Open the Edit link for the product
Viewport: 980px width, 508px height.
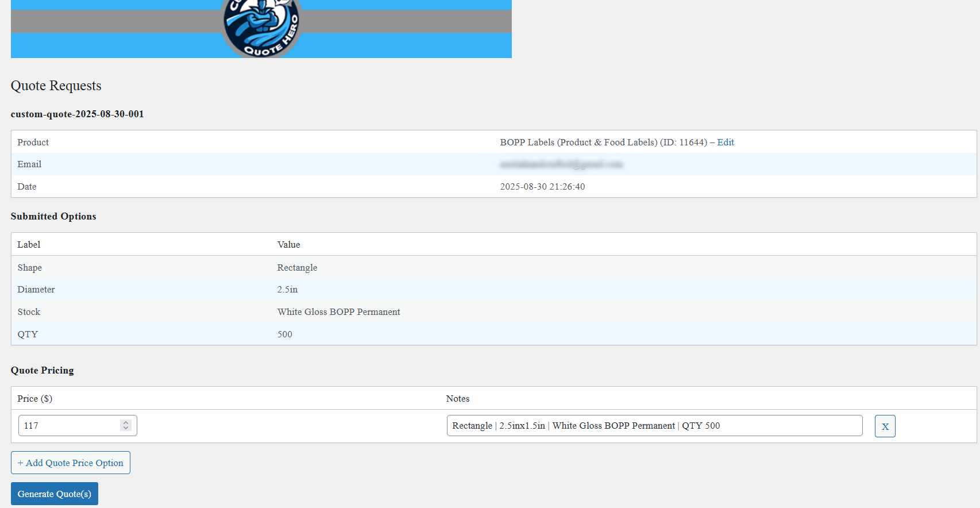[x=725, y=142]
